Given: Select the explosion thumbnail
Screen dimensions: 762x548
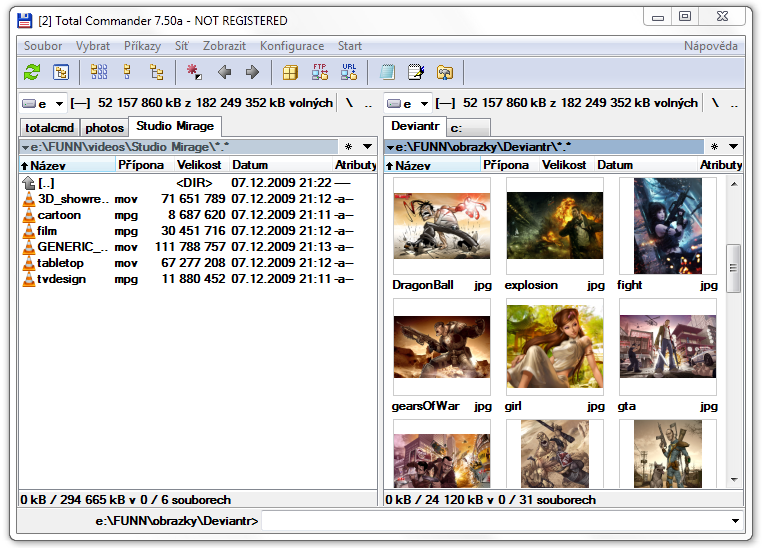Looking at the screenshot, I should coord(554,226).
